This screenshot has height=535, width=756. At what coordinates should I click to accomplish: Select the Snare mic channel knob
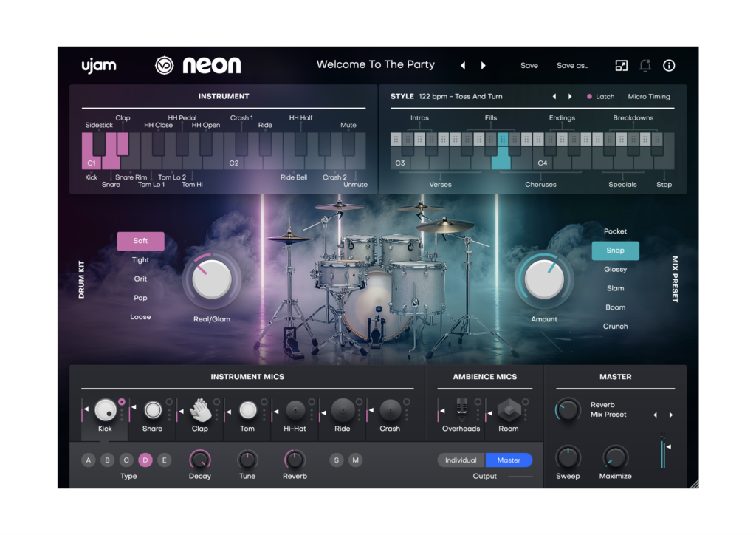(x=153, y=410)
